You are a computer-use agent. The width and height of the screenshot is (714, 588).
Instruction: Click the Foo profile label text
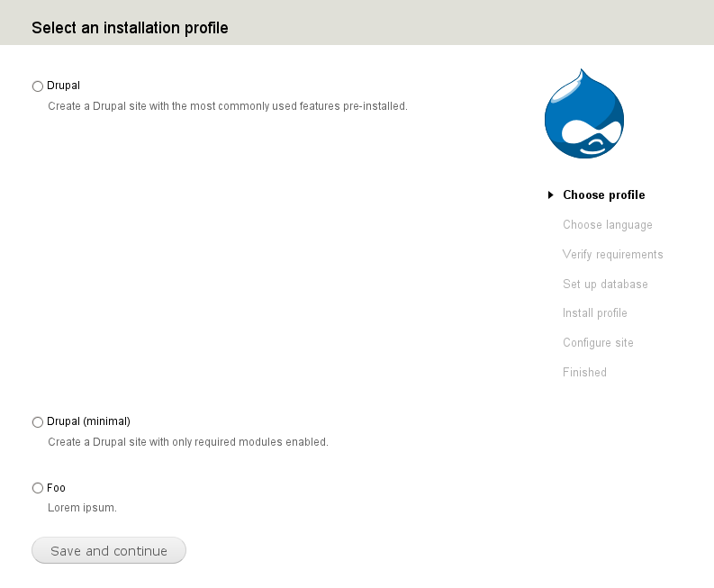coord(56,488)
